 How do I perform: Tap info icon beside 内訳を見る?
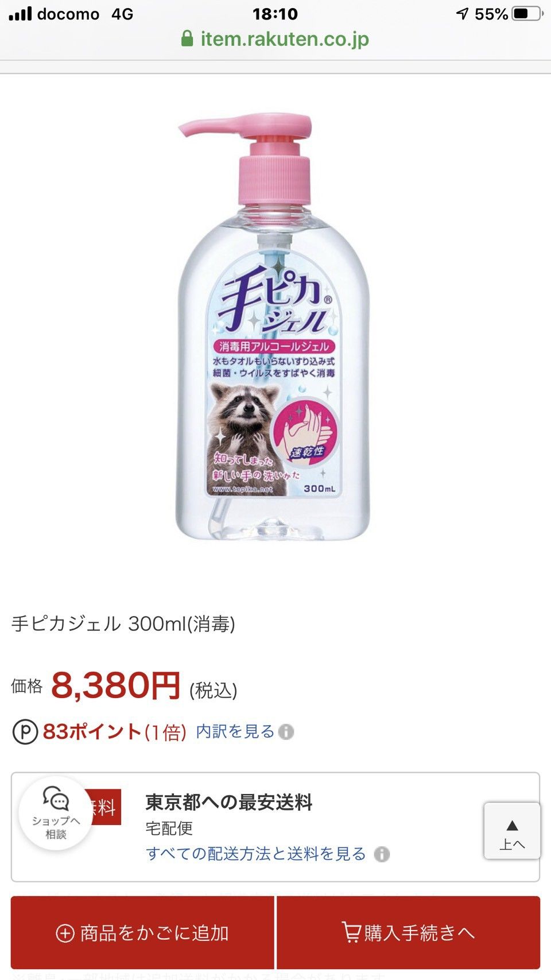286,732
